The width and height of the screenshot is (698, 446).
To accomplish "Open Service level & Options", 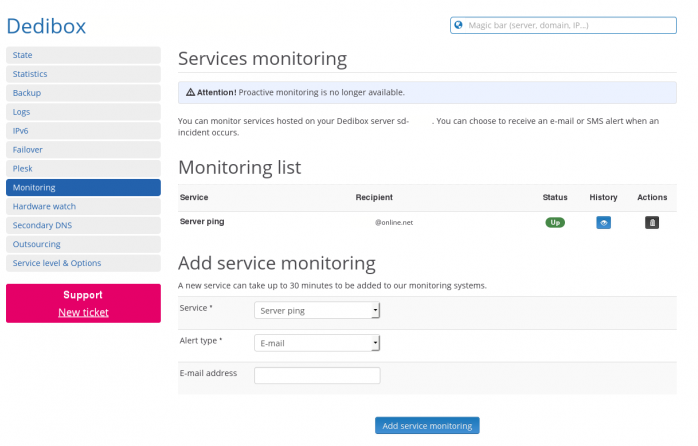I will pos(83,263).
